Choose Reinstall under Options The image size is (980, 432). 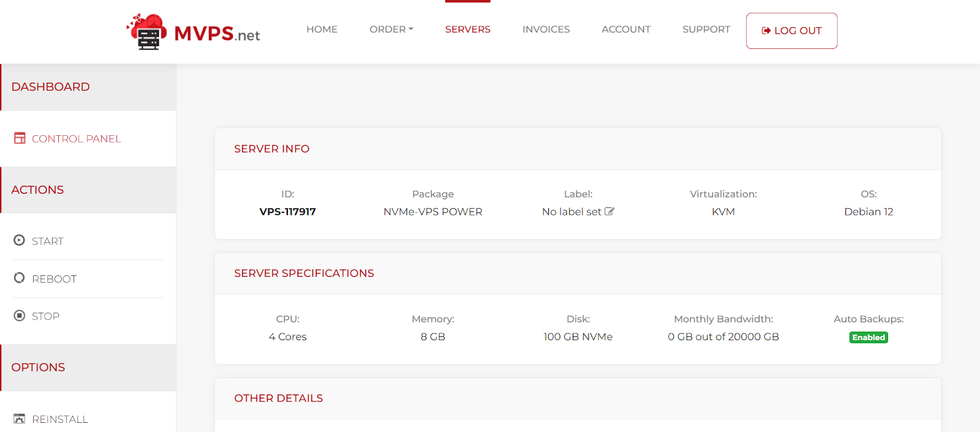[60, 419]
